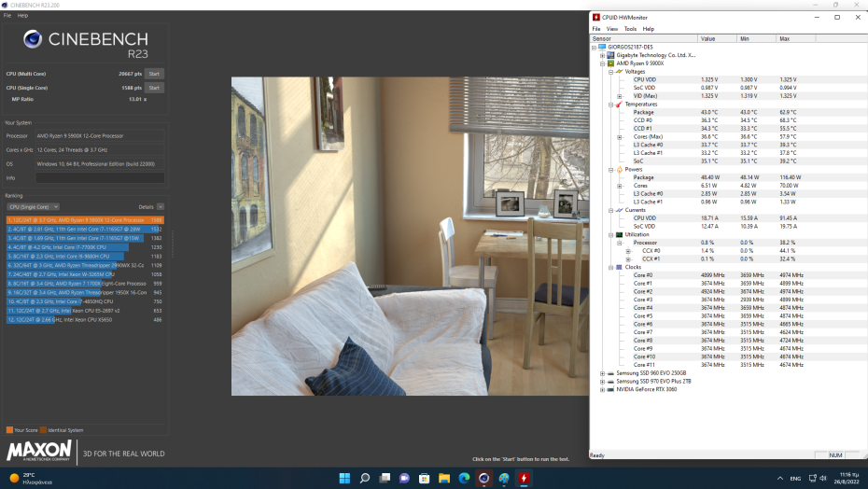Click the motherboard icon beside Gigabyte Technology
Screen dimensions: 868x489
[610, 55]
